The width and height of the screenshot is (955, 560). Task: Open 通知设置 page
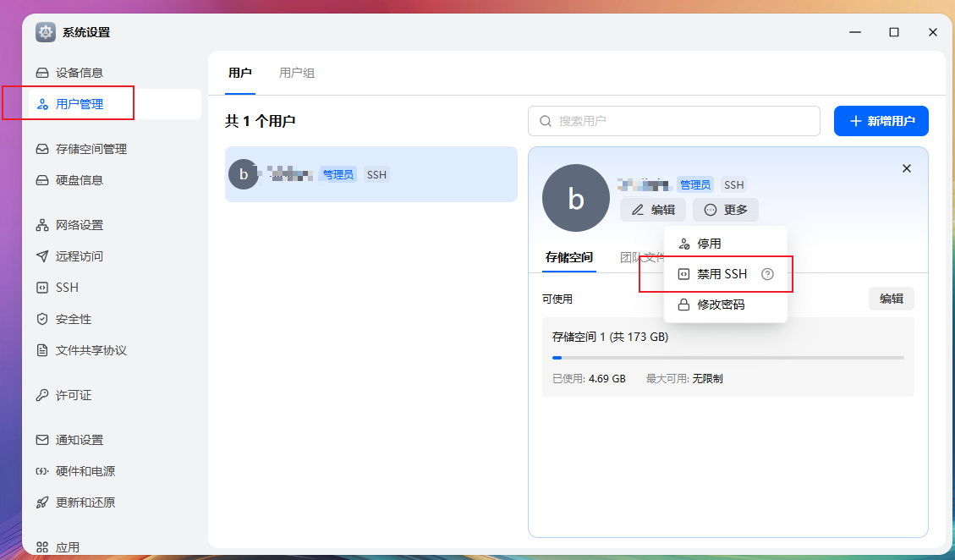[x=69, y=440]
